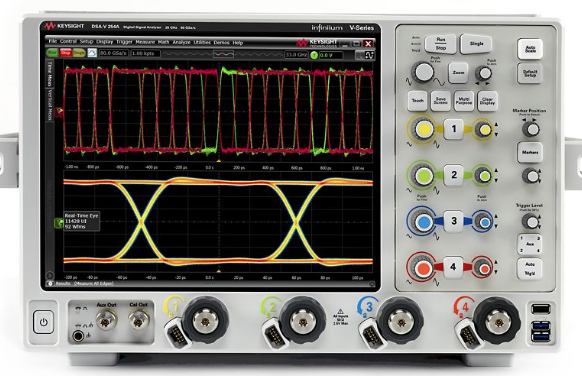Click the 0.0 V trigger level field

[331, 55]
